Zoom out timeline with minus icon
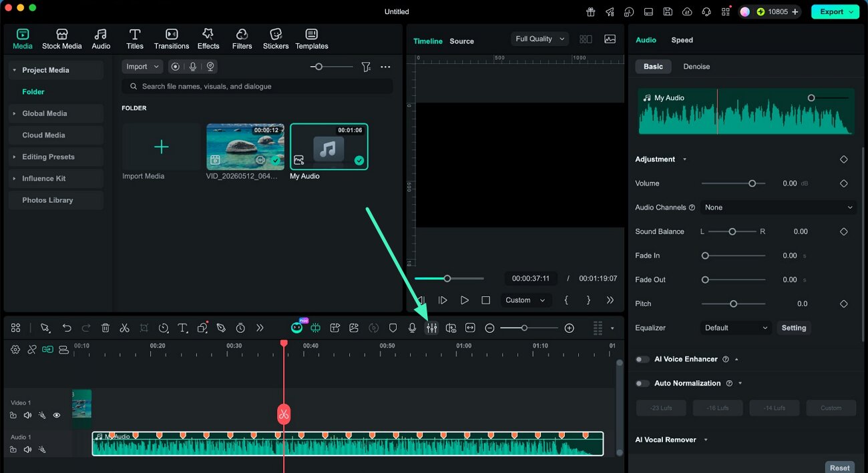The image size is (868, 473). pos(489,328)
